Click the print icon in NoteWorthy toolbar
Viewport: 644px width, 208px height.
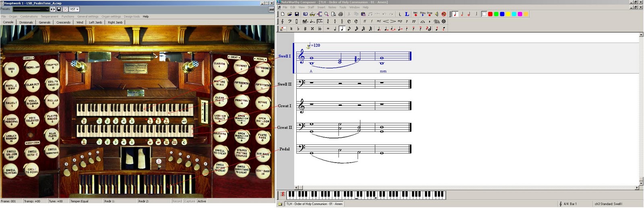[x=341, y=14]
